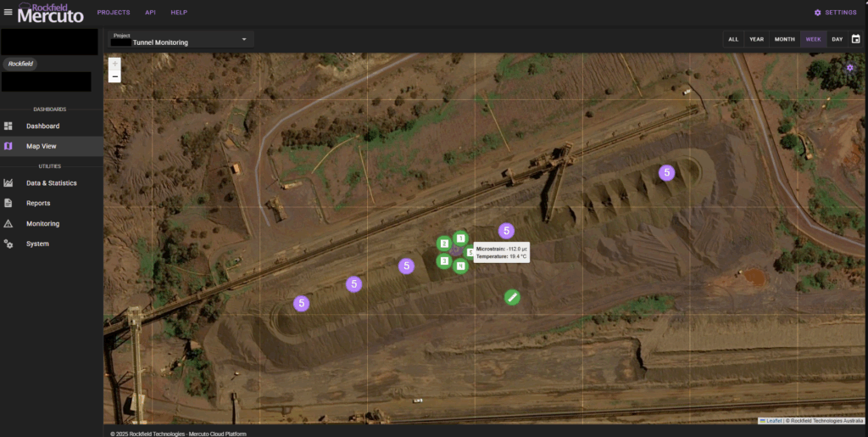
Task: Click the map zoom out minus button
Action: pos(115,76)
